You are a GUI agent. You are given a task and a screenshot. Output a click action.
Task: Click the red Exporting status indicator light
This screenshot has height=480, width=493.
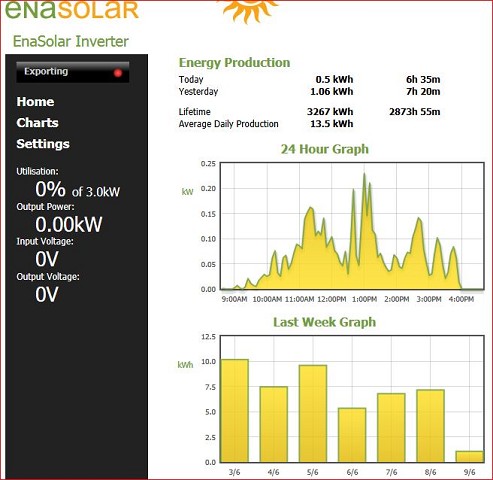(x=118, y=73)
